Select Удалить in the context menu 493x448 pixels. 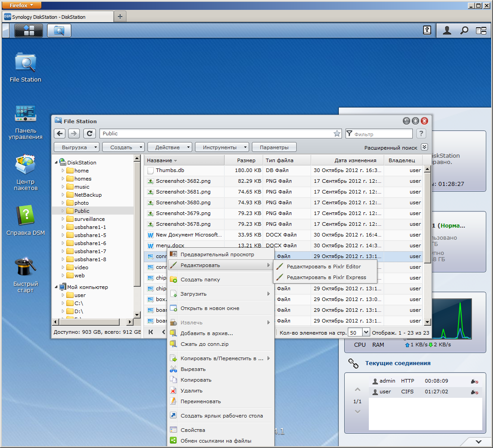coord(191,391)
